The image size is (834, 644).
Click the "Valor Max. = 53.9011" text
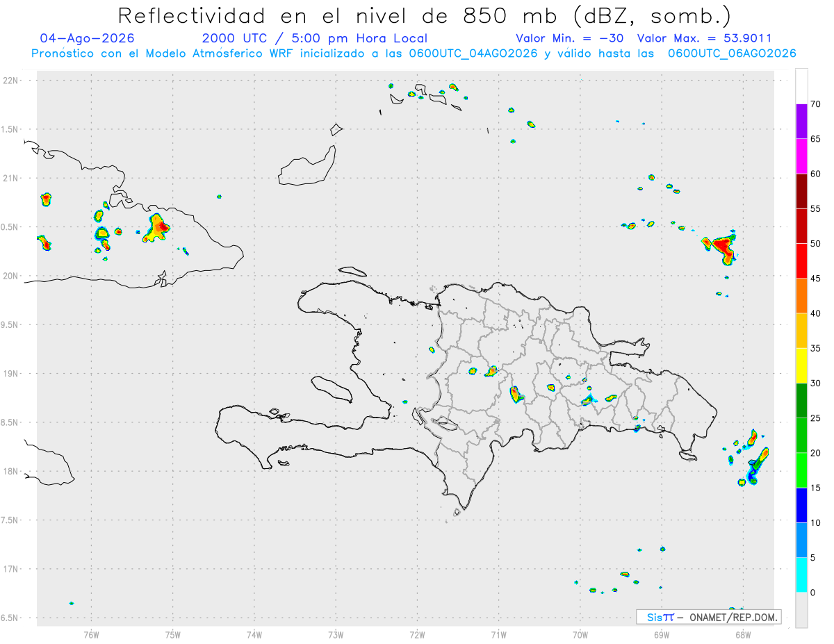tap(704, 38)
